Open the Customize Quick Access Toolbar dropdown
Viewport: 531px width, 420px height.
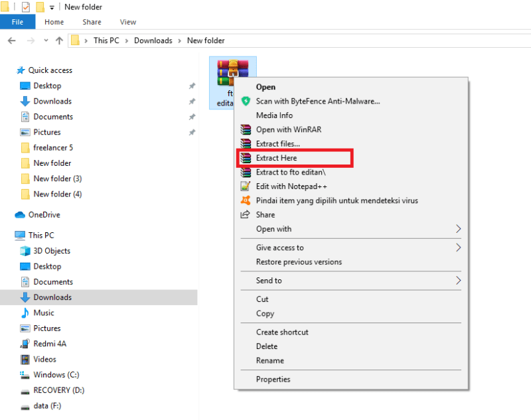pyautogui.click(x=52, y=7)
